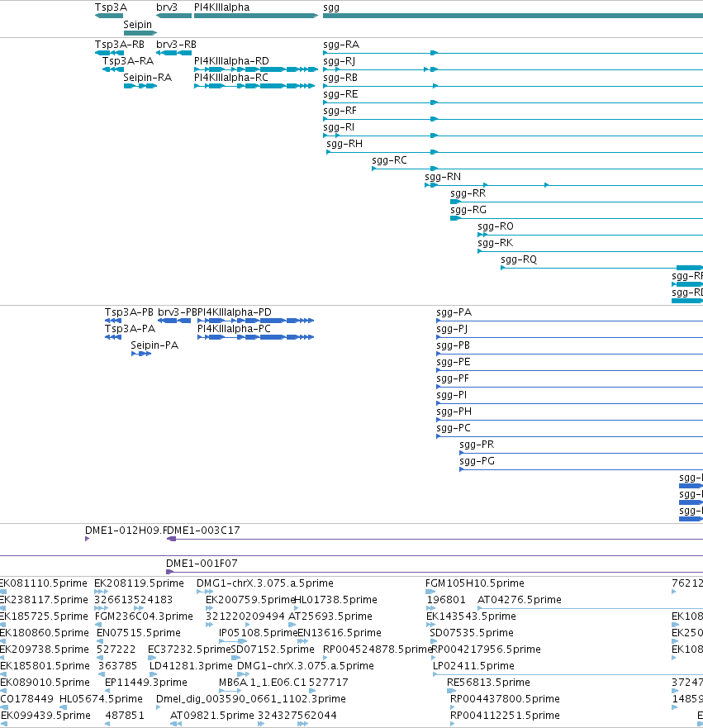This screenshot has width=703, height=728.
Task: Select sgg-PF protein feature
Action: point(569,387)
